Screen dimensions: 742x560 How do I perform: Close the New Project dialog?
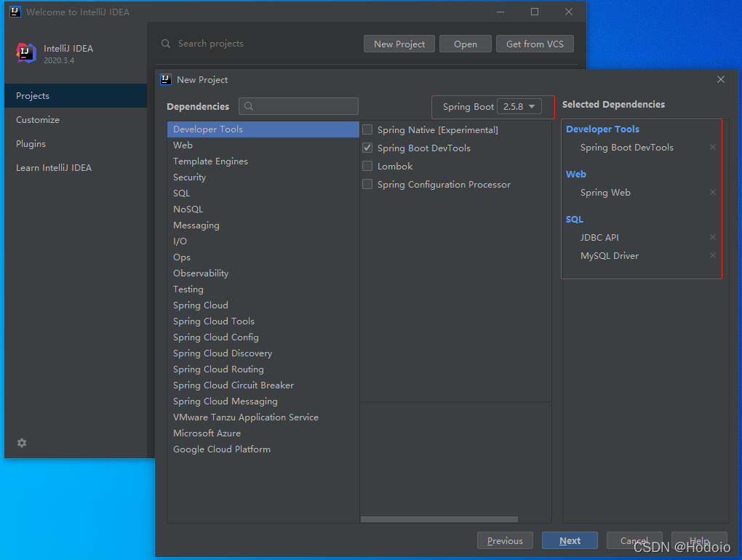[721, 79]
